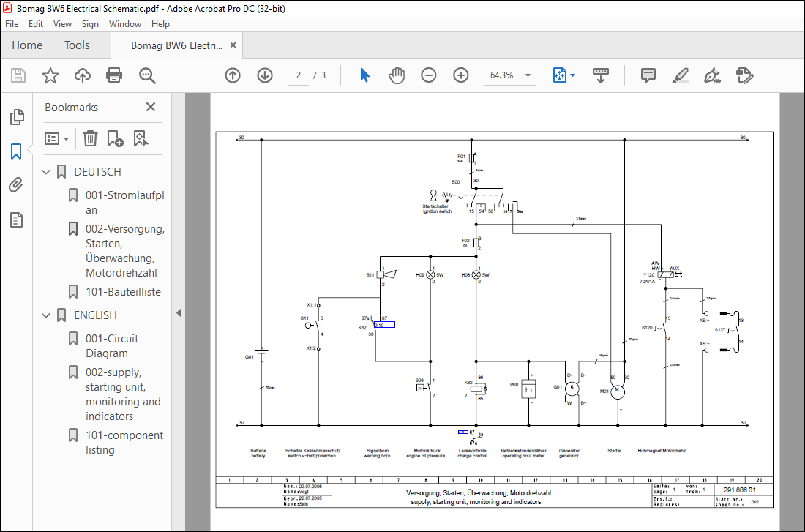Click the Print icon
The width and height of the screenshot is (805, 532).
tap(114, 75)
